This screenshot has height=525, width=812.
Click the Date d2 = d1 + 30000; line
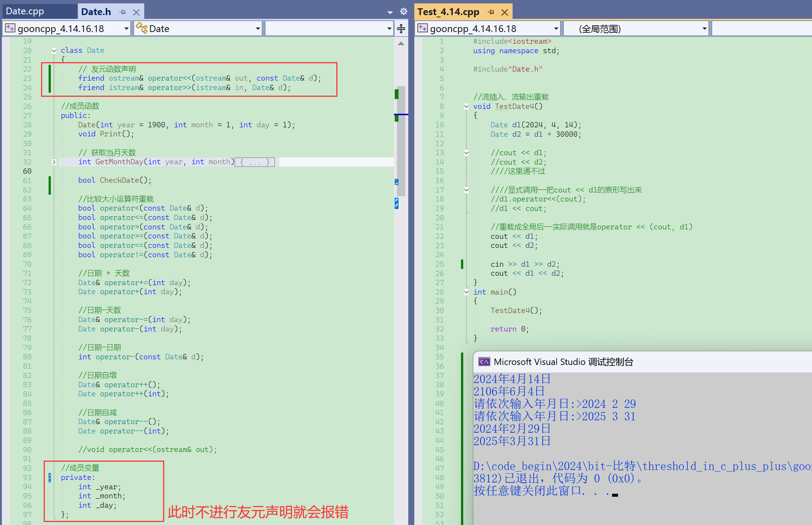(x=536, y=134)
